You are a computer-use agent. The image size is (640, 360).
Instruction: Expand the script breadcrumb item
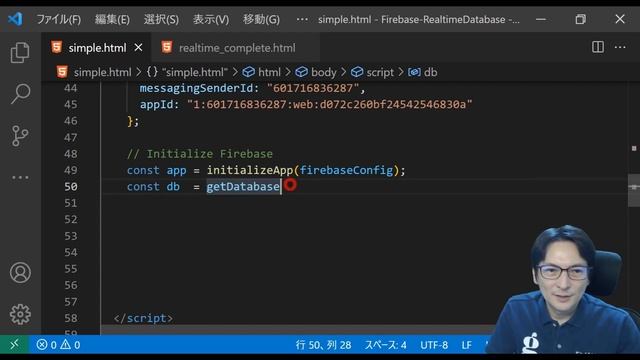click(x=372, y=72)
